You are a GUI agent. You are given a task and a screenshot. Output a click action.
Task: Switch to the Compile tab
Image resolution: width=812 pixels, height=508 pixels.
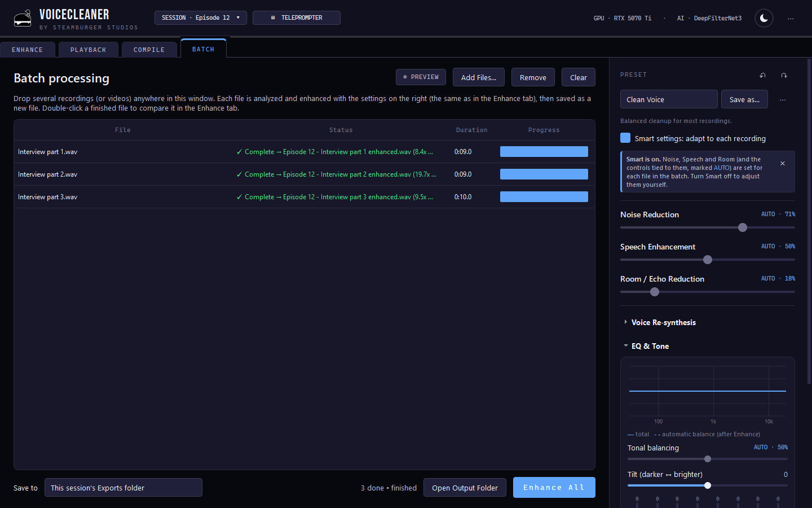(149, 50)
